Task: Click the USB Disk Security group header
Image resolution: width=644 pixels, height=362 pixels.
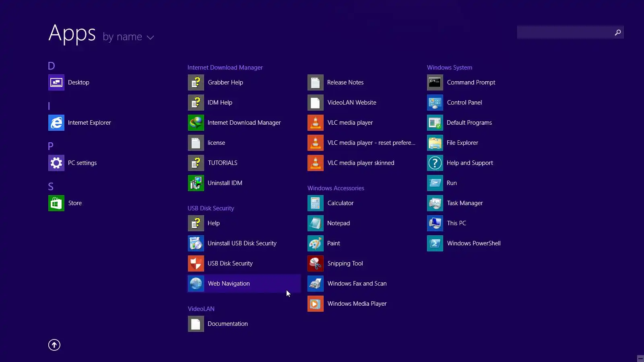Action: click(211, 208)
